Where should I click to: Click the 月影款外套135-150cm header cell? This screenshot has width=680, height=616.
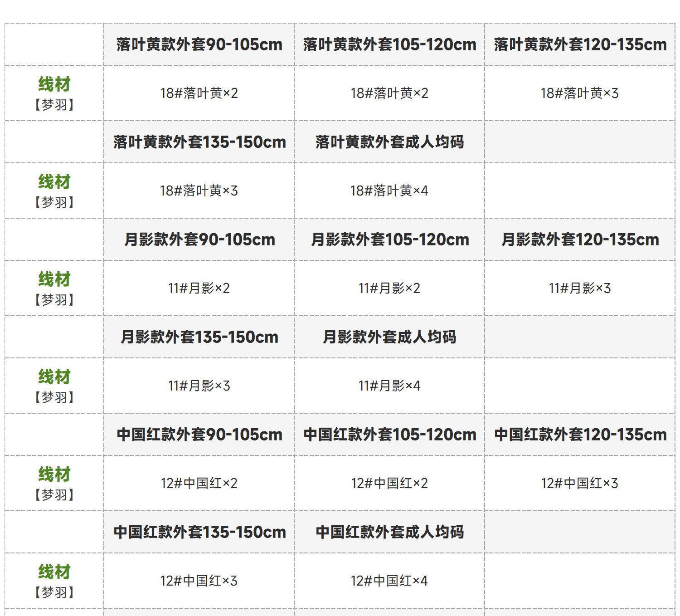click(x=199, y=337)
